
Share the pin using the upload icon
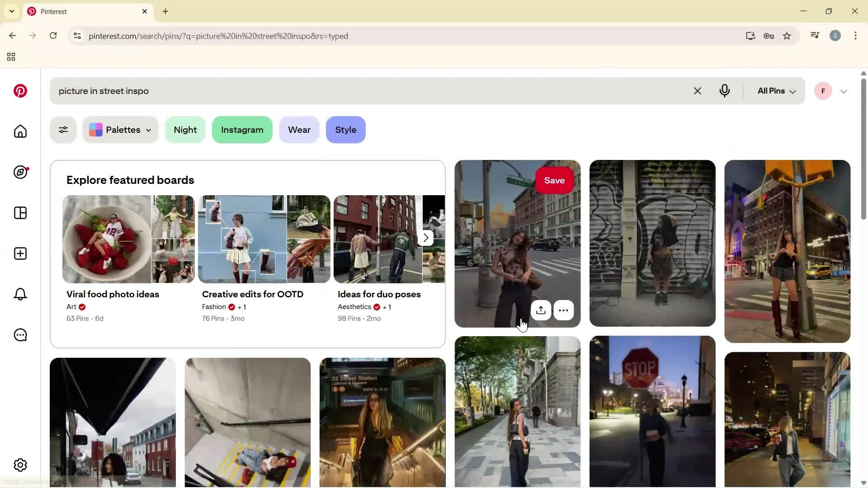(541, 310)
